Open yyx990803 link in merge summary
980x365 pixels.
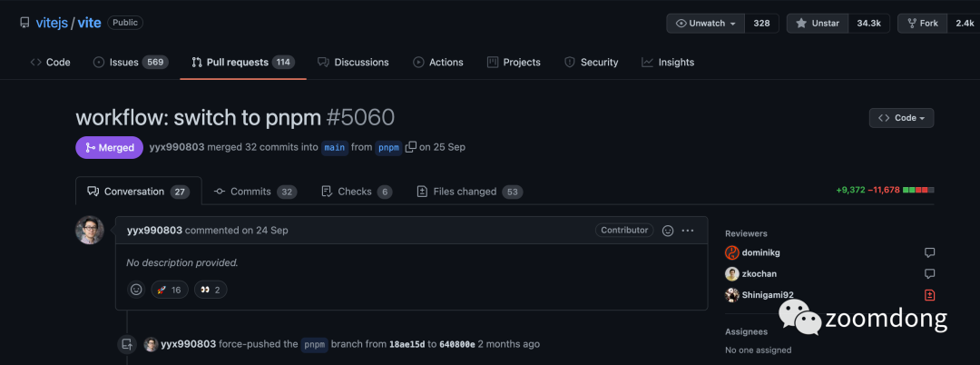(x=177, y=147)
